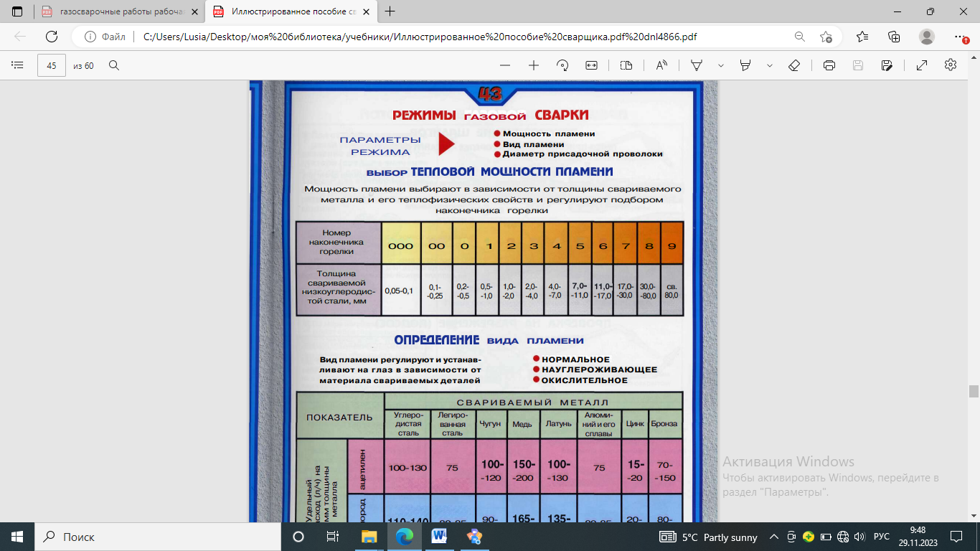980x551 pixels.
Task: Open a new browser tab
Action: pos(390,11)
